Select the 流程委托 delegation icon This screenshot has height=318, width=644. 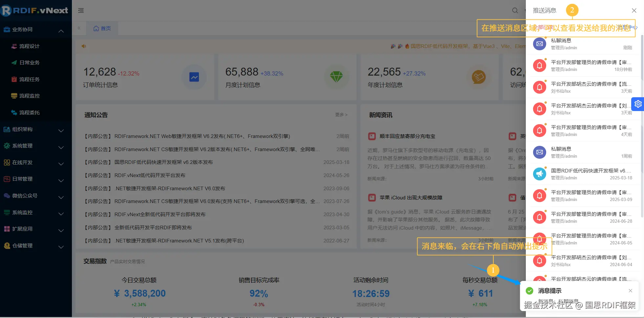pyautogui.click(x=14, y=112)
